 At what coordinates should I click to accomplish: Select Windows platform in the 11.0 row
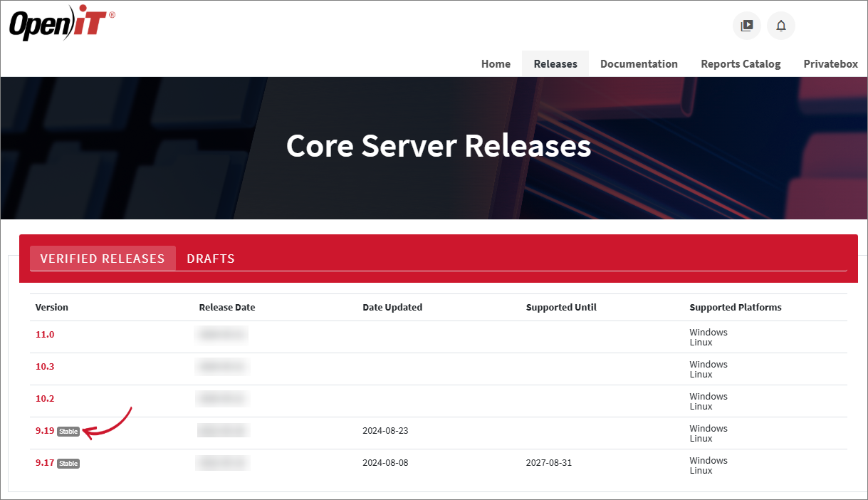[708, 332]
